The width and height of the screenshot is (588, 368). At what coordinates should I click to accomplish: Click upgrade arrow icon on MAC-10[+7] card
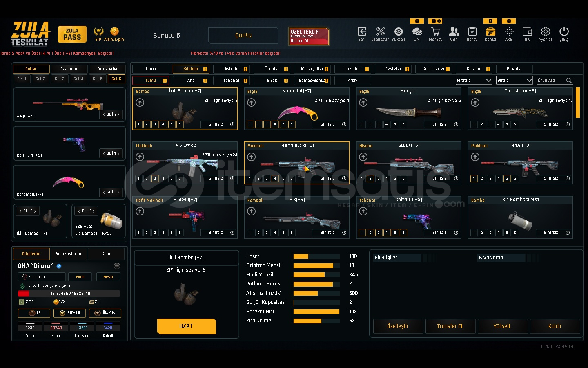point(140,211)
